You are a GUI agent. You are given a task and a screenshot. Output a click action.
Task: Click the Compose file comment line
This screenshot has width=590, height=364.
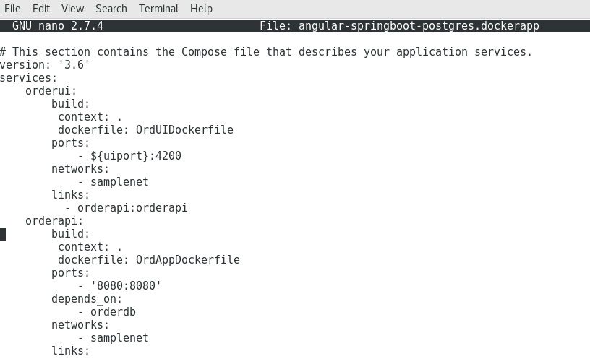266,52
